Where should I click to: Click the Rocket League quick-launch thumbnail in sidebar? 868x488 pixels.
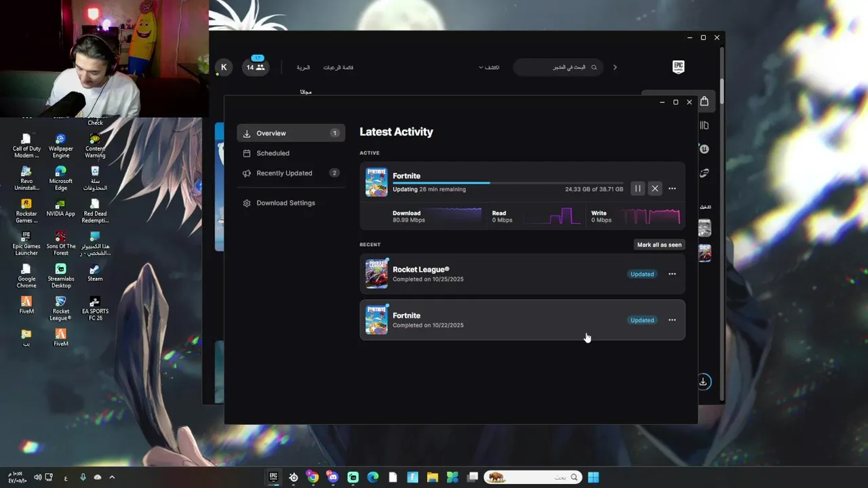pyautogui.click(x=705, y=253)
